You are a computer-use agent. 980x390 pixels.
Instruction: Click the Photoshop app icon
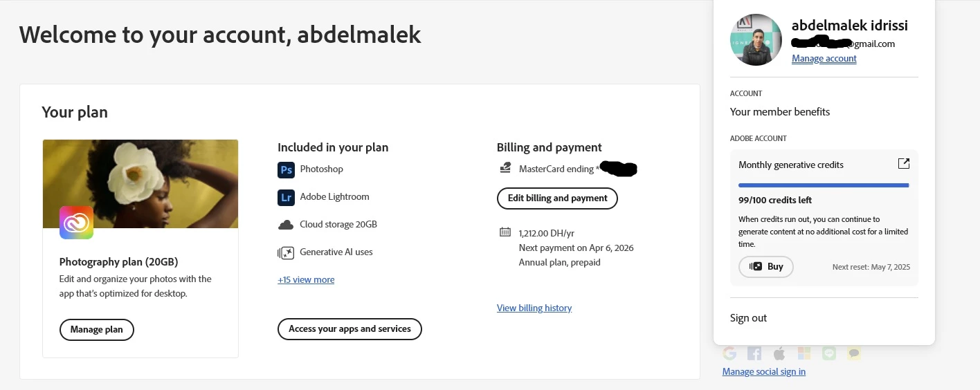coord(286,169)
